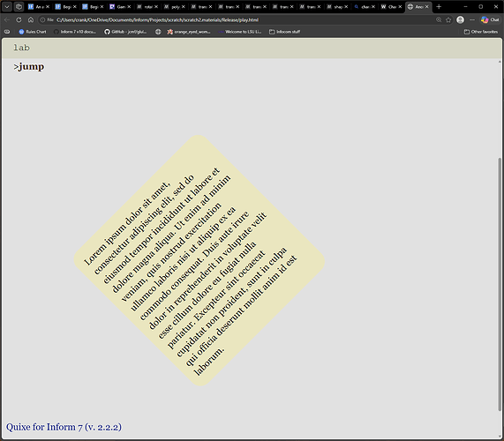Reload the page with refresh icon
The width and height of the screenshot is (504, 441).
pyautogui.click(x=19, y=20)
